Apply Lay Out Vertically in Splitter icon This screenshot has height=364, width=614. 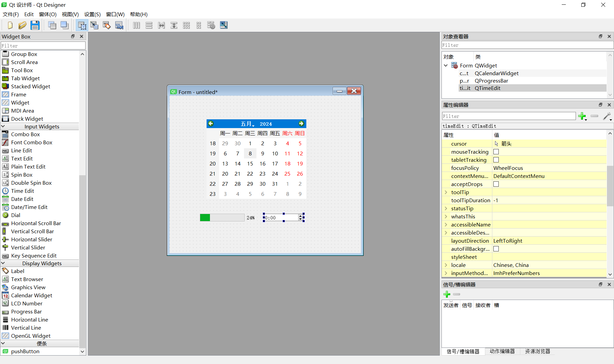174,25
